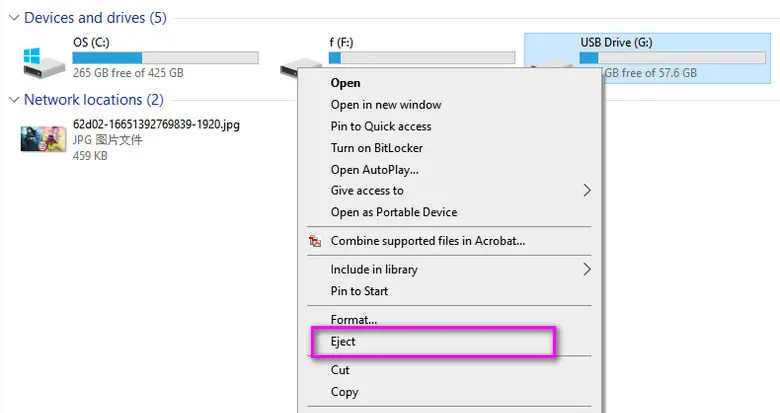
Task: Select Turn on BitLocker
Action: [377, 148]
